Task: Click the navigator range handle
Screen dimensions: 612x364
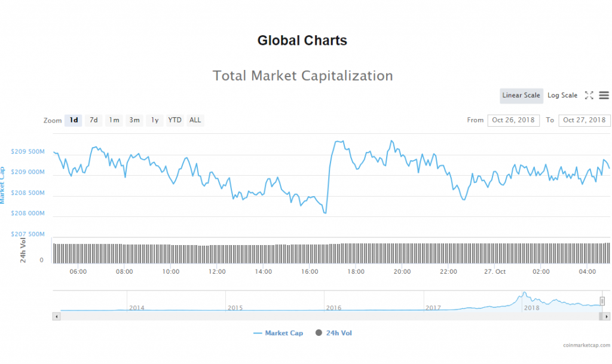Action: [602, 301]
